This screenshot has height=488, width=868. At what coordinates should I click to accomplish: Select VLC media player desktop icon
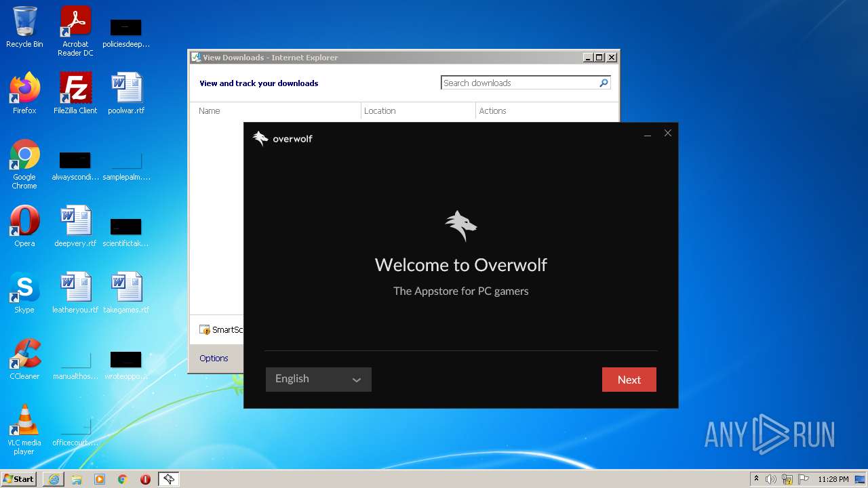[x=24, y=430]
